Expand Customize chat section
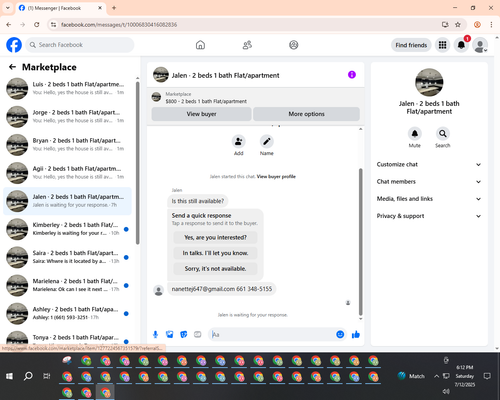Screen dimensions: 500x400 coord(429,164)
